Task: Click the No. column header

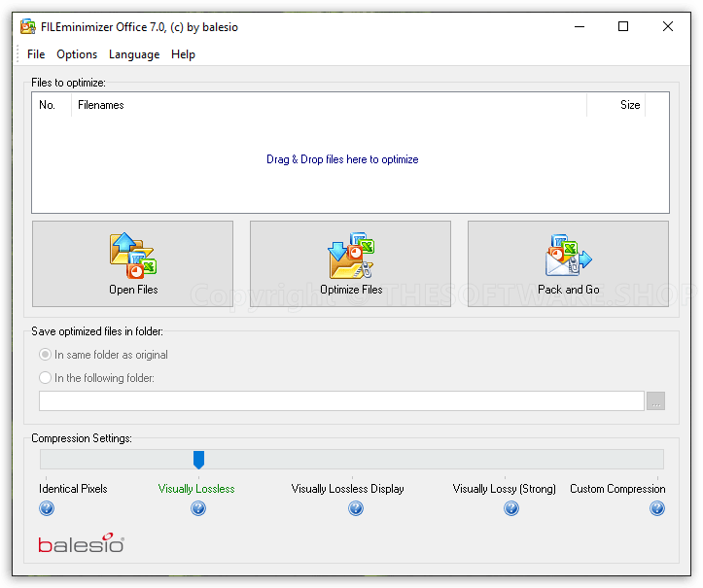Action: 52,105
